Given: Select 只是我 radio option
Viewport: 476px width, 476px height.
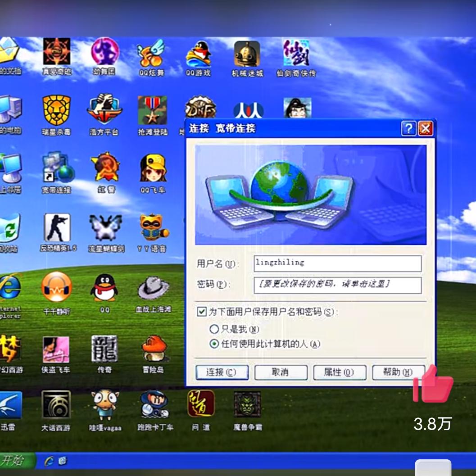Looking at the screenshot, I should [x=214, y=329].
